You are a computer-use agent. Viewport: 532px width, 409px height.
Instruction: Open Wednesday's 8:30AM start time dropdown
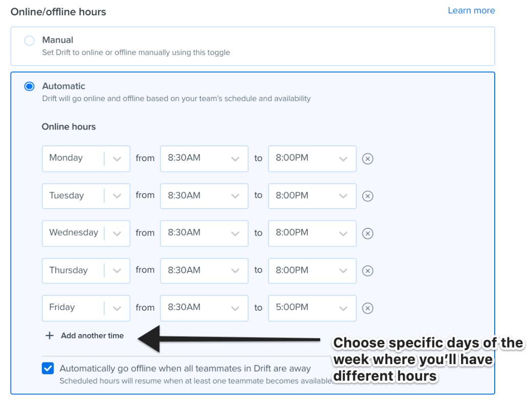coord(204,233)
